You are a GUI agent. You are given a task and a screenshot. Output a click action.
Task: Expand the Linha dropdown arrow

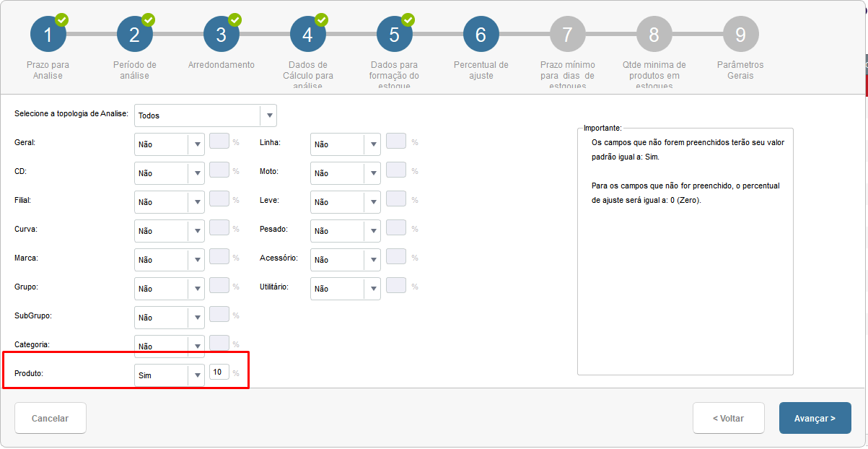[x=372, y=144]
